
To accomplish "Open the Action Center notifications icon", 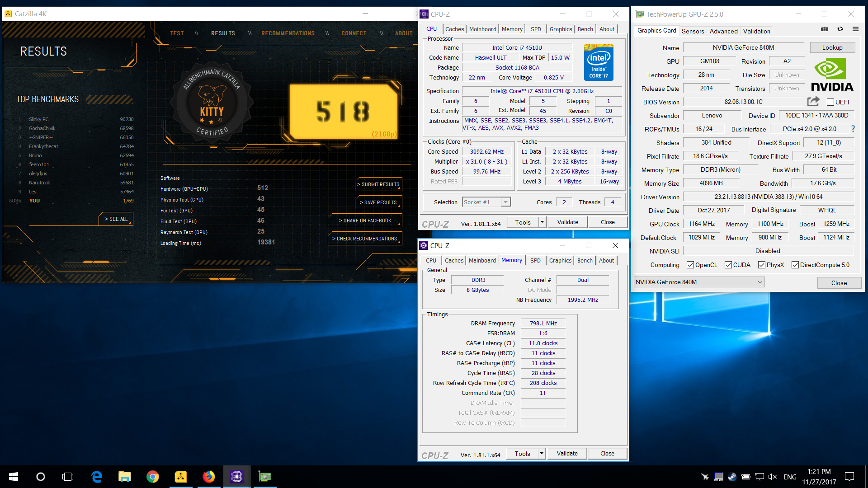I will pyautogui.click(x=849, y=477).
